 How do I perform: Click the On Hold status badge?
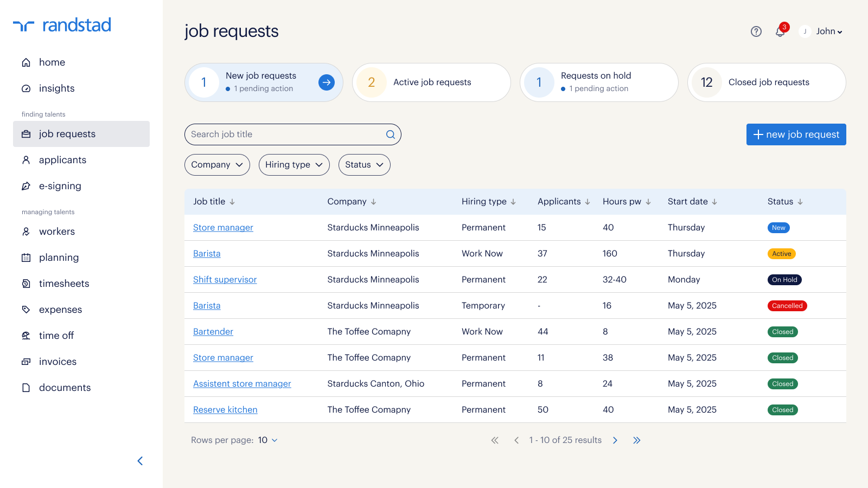point(784,280)
